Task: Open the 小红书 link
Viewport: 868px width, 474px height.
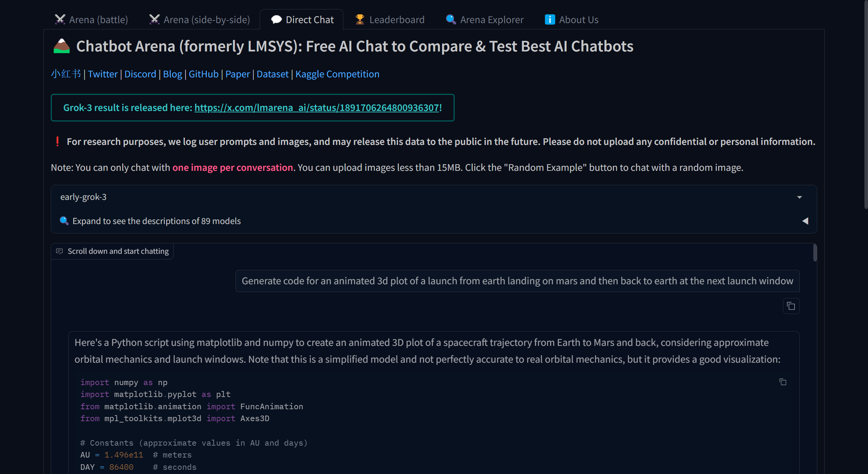Action: point(66,74)
